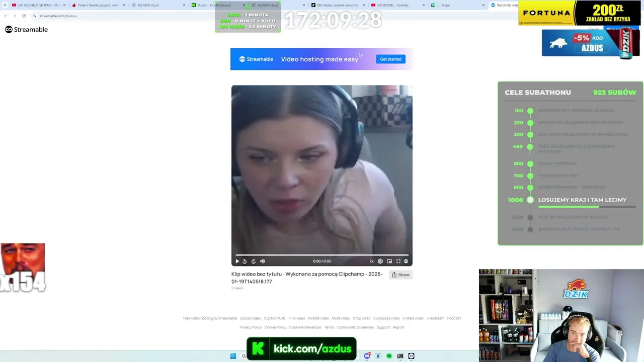This screenshot has width=644, height=362.
Task: Open the 1x playback speed menu
Action: tap(372, 261)
